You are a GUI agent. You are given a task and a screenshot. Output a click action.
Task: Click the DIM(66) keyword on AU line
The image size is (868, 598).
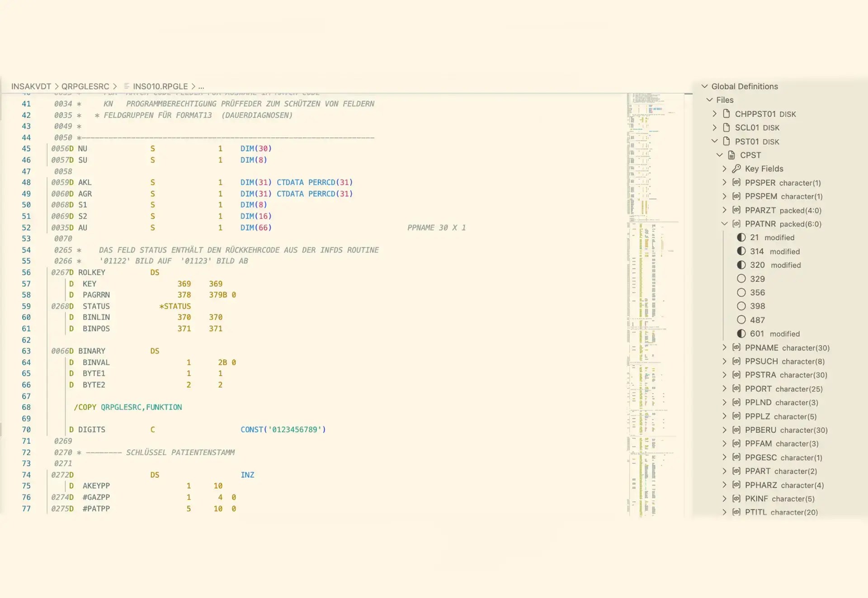[x=256, y=228]
